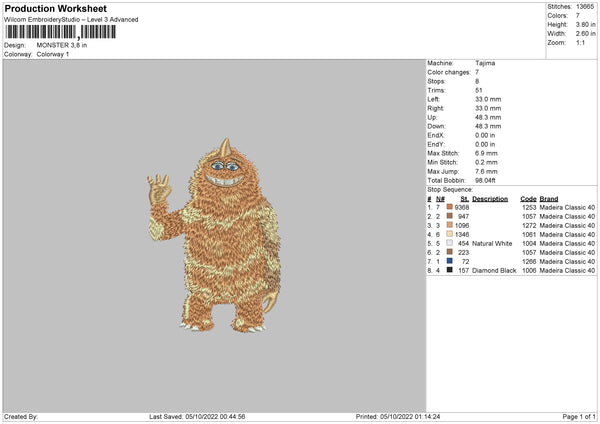
Task: Click the 'Colorway 1' value
Action: pyautogui.click(x=53, y=54)
